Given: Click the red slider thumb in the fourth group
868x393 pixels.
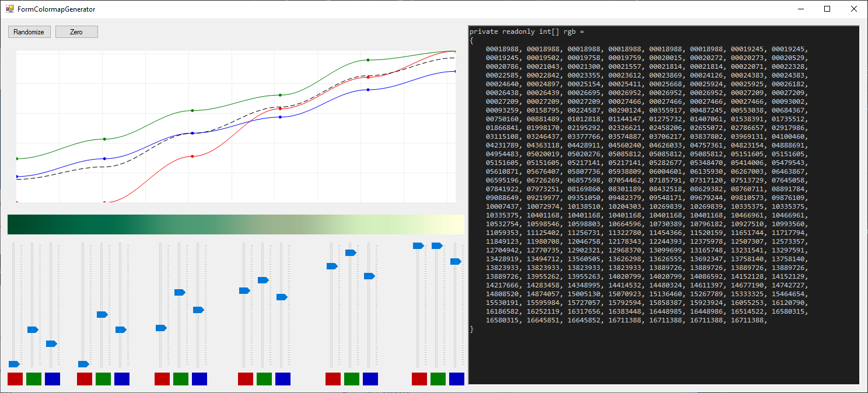Looking at the screenshot, I should coord(243,290).
